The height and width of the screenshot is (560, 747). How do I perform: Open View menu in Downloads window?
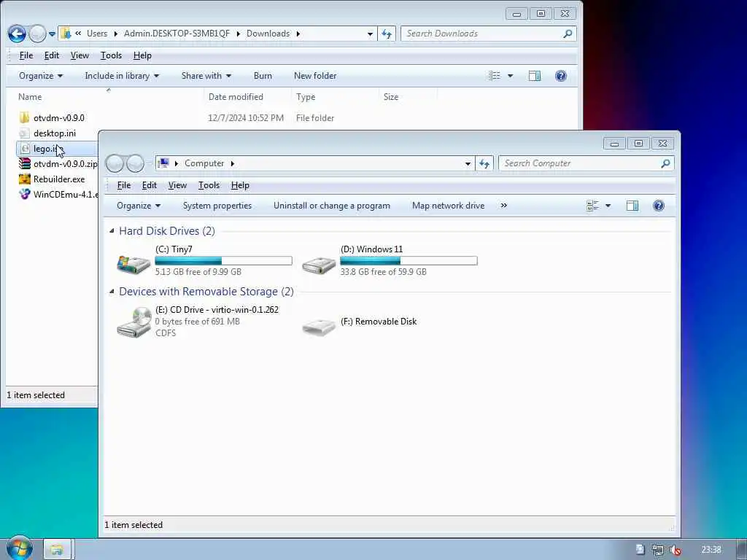[80, 55]
